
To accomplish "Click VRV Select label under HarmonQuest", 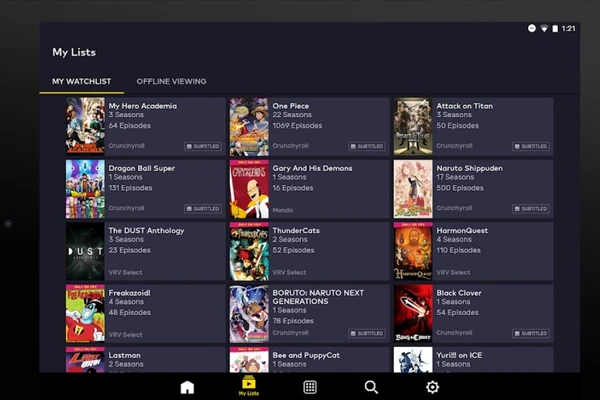I will (x=453, y=273).
